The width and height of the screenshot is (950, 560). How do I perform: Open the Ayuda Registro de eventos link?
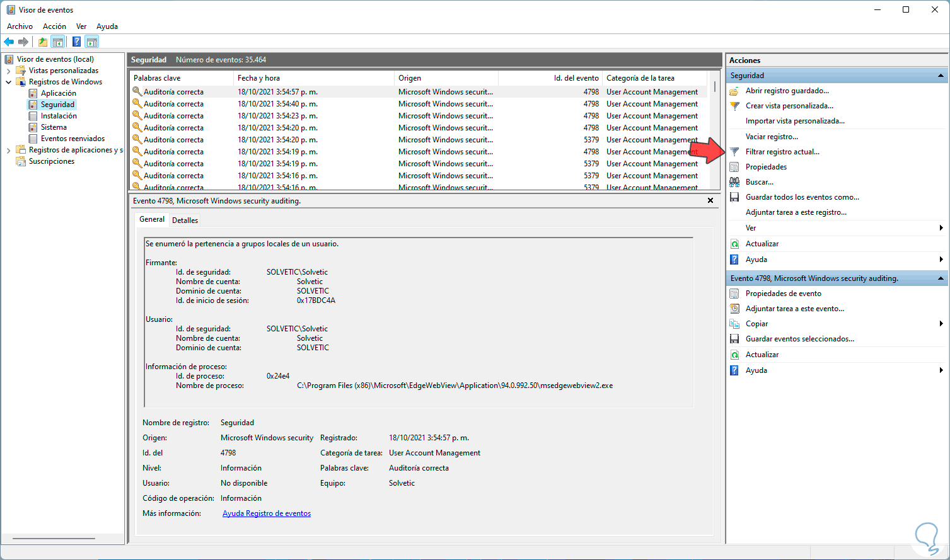coord(267,513)
